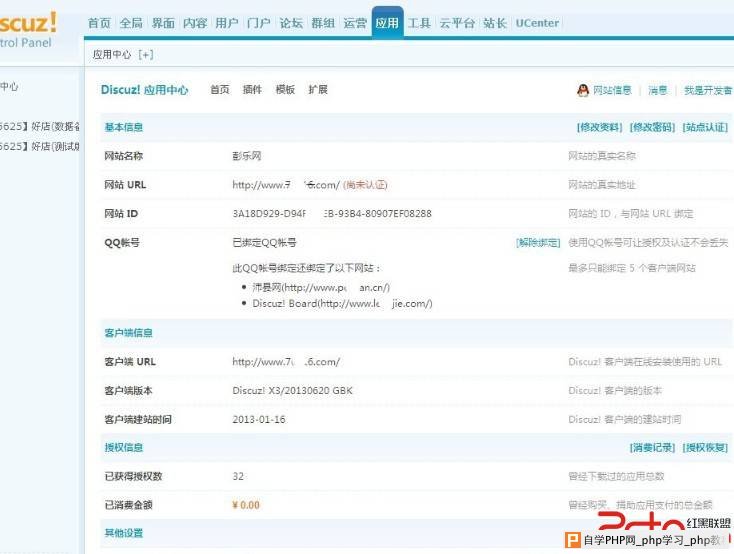Switch to the 内容 tab
The image size is (734, 554).
195,23
